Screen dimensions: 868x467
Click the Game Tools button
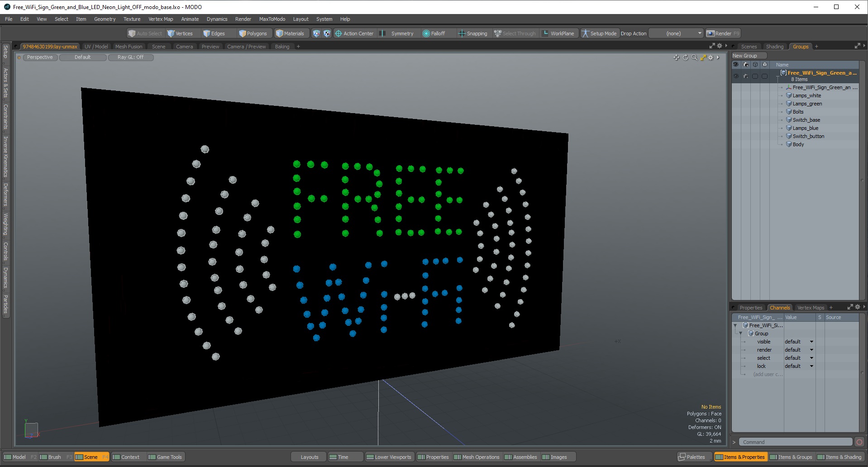tap(165, 457)
